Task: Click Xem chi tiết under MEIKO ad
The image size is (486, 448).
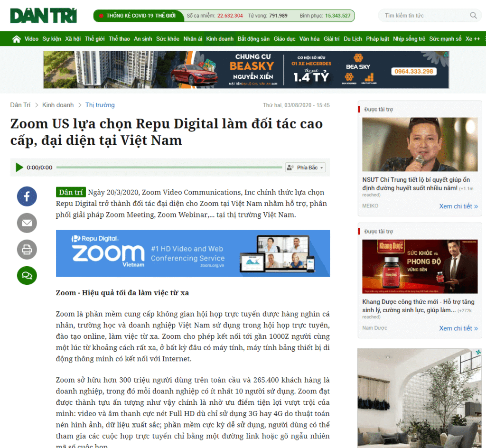Action: tap(458, 206)
